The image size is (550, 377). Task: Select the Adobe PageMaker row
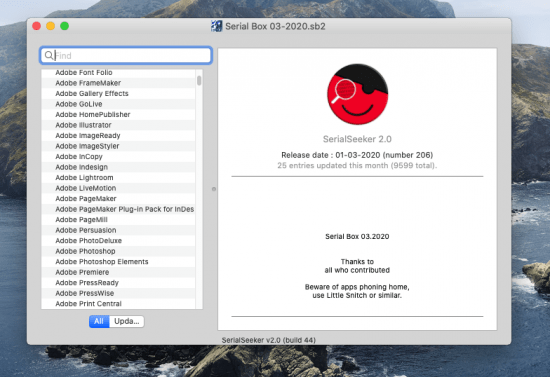click(119, 199)
